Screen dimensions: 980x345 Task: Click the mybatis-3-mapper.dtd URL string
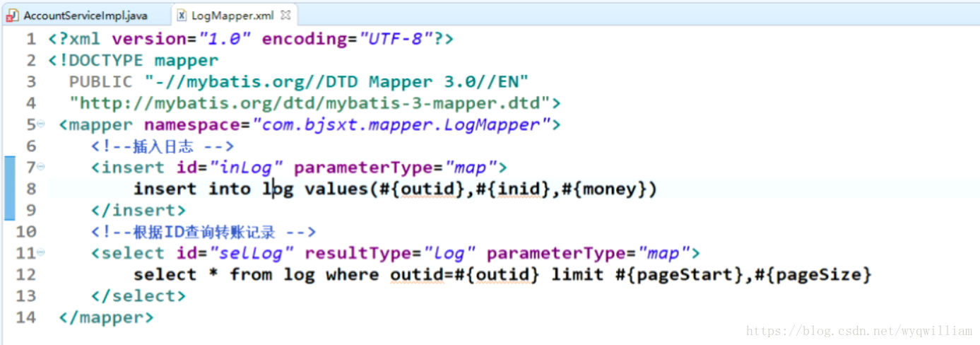309,103
